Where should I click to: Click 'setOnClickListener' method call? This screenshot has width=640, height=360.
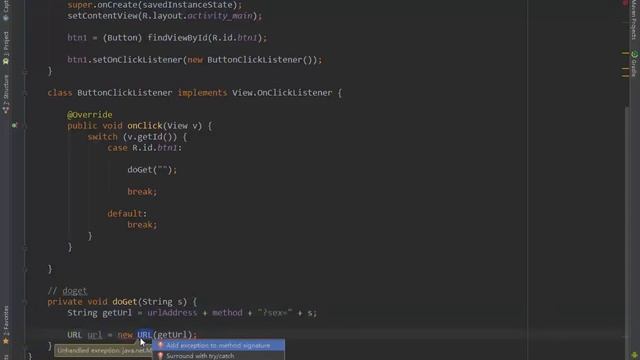(138, 60)
